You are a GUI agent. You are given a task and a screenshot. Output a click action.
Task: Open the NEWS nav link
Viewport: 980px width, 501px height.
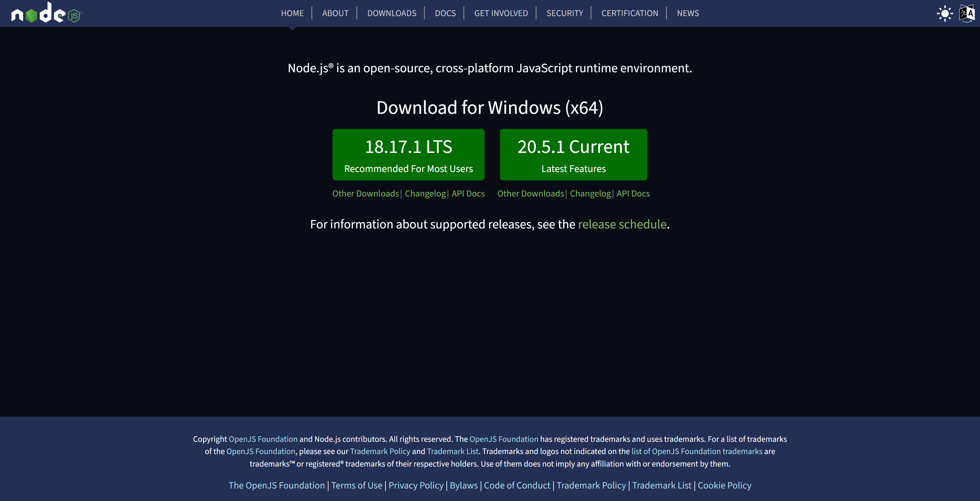tap(688, 13)
